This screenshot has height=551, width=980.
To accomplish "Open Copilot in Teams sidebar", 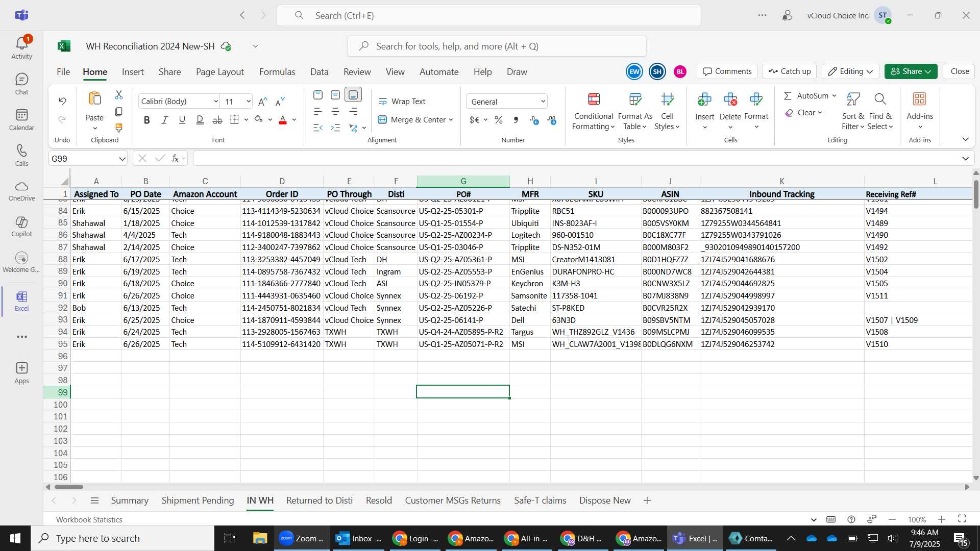I will tap(21, 227).
